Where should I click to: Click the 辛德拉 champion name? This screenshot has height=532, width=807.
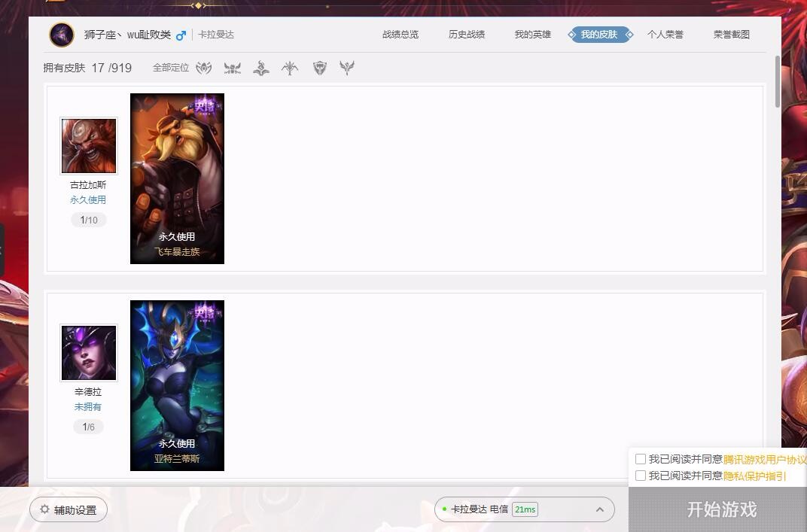(x=88, y=391)
